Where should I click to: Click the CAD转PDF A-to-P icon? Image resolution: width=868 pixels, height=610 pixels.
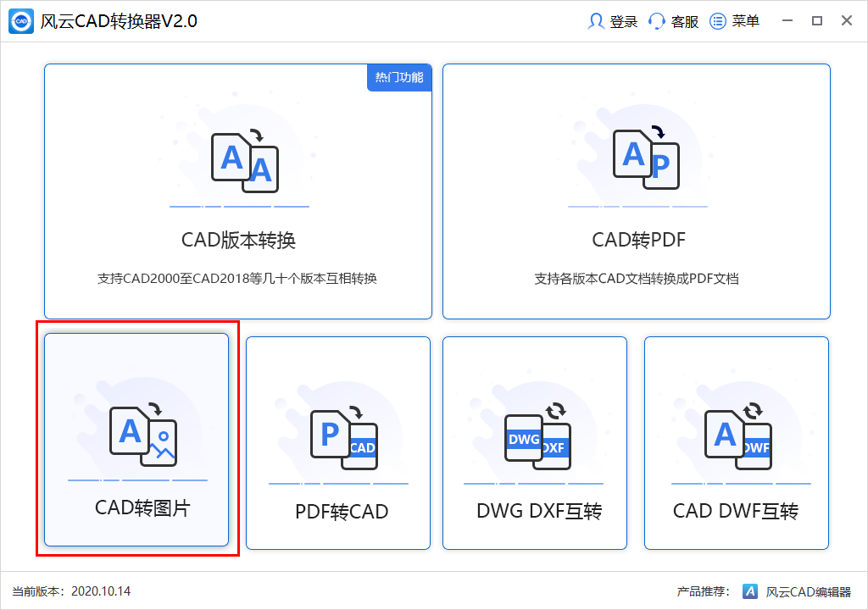point(647,158)
